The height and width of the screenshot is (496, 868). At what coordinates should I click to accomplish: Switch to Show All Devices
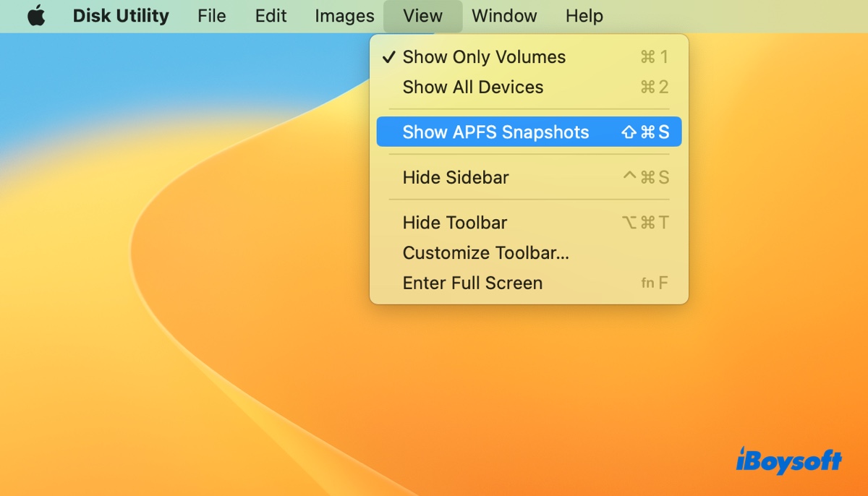point(473,87)
